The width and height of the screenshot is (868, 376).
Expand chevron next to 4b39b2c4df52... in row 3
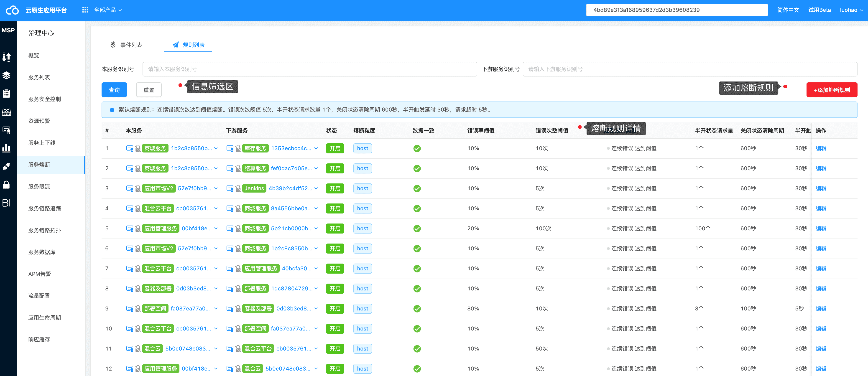pos(316,189)
